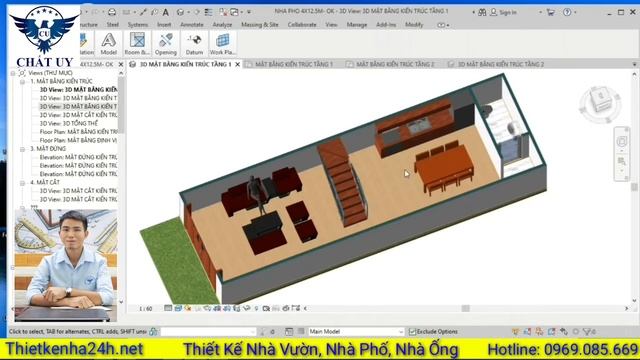Select 3D View: 3D MẶT CẮT KIẾN TRÚC under group 1
The width and height of the screenshot is (640, 360).
78,115
